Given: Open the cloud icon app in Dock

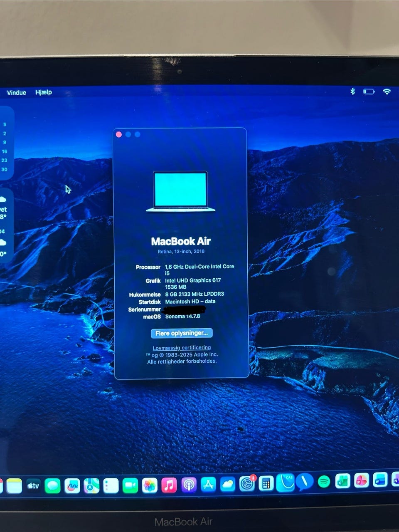Looking at the screenshot, I should [228, 484].
